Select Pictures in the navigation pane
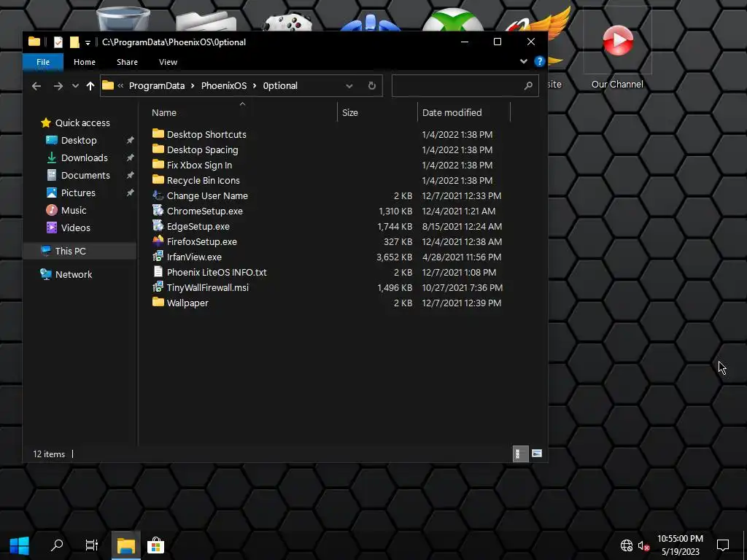 78,192
